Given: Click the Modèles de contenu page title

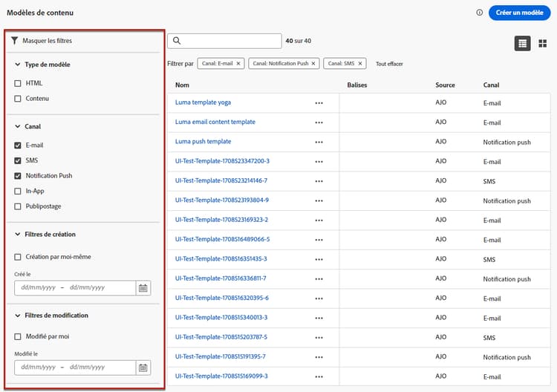Looking at the screenshot, I should (x=40, y=13).
